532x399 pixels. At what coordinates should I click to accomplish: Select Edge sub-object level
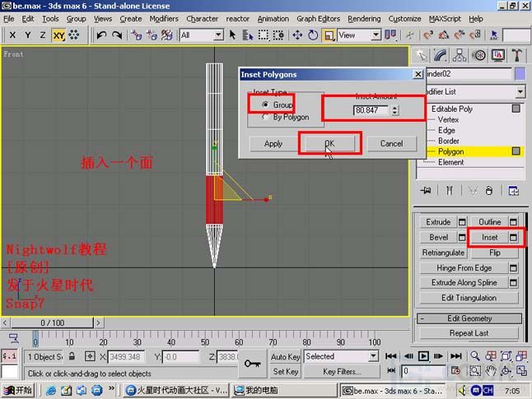pyautogui.click(x=446, y=131)
